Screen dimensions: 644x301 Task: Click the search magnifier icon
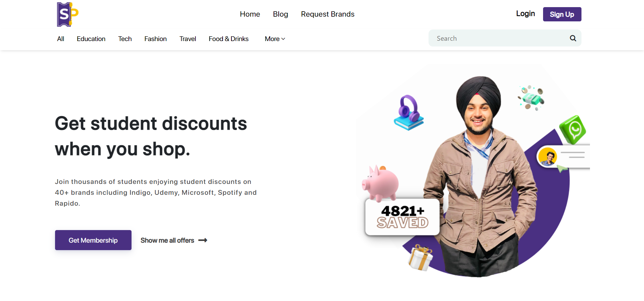573,38
